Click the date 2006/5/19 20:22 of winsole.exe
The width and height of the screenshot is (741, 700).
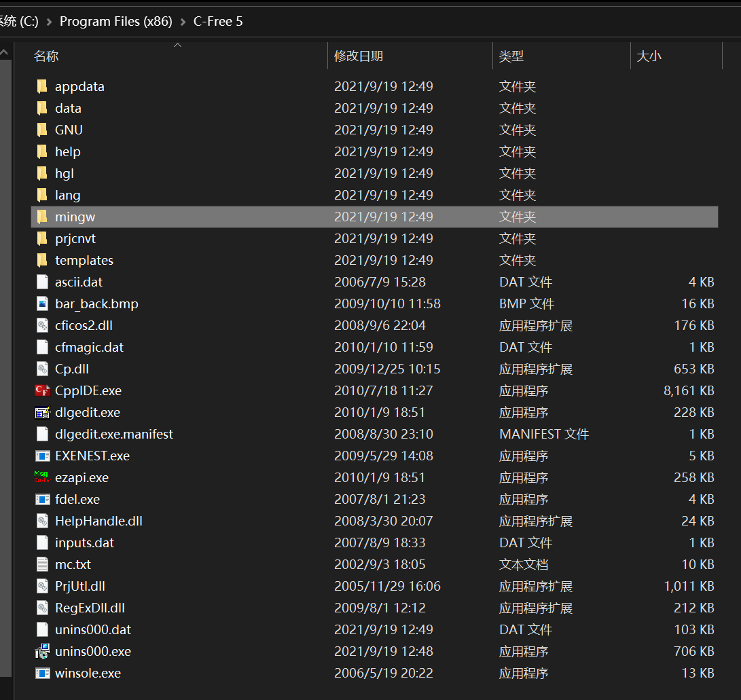point(383,673)
